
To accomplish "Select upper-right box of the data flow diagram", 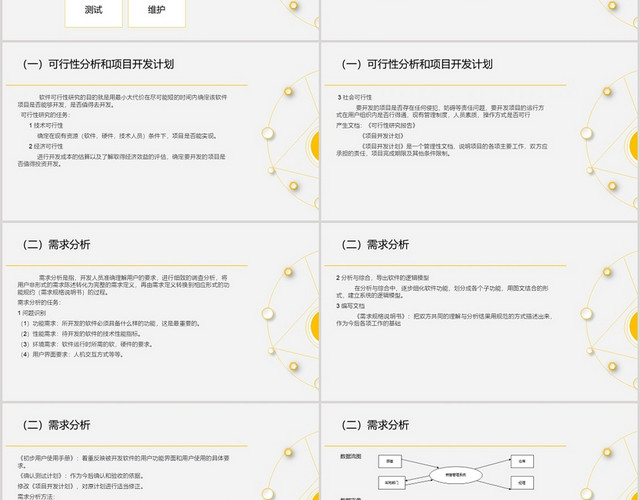I will pos(522,462).
